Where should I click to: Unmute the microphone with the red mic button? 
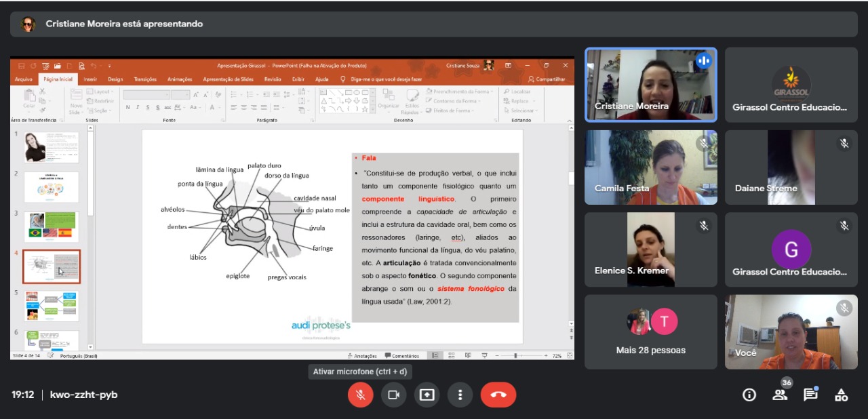click(361, 395)
